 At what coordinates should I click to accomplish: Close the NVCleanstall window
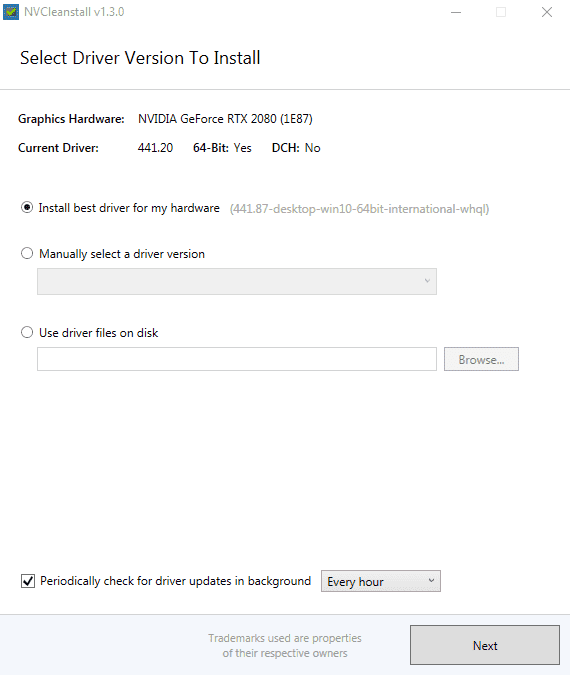[x=547, y=12]
